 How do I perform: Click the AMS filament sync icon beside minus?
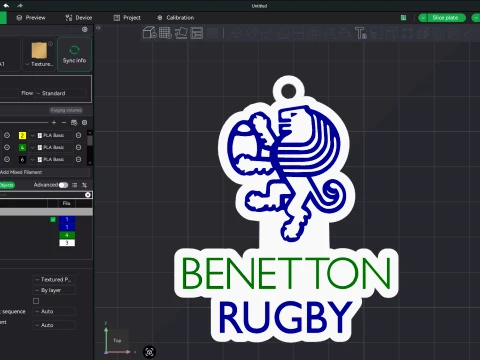click(74, 123)
